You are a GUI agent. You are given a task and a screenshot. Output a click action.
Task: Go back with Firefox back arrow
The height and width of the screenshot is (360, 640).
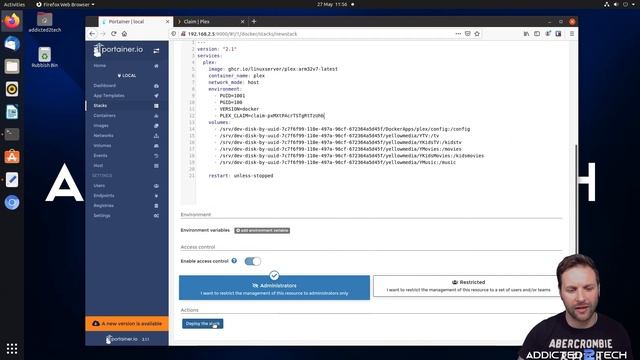(x=92, y=34)
